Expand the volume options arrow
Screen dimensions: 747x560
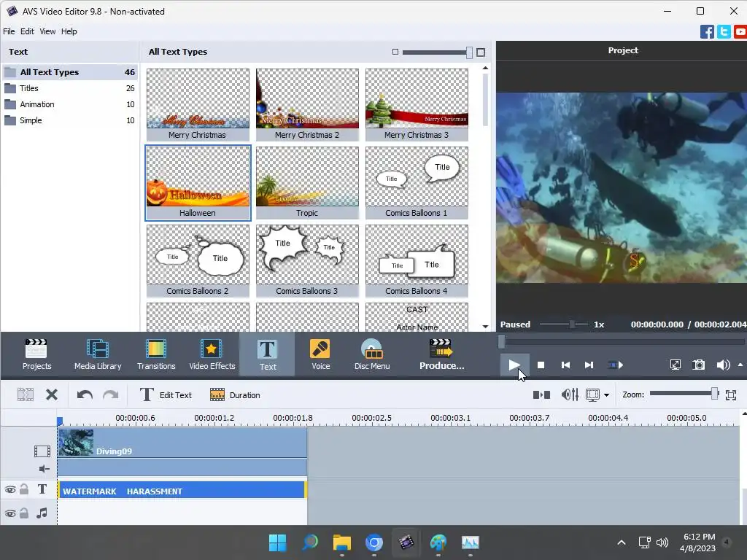[x=740, y=365]
